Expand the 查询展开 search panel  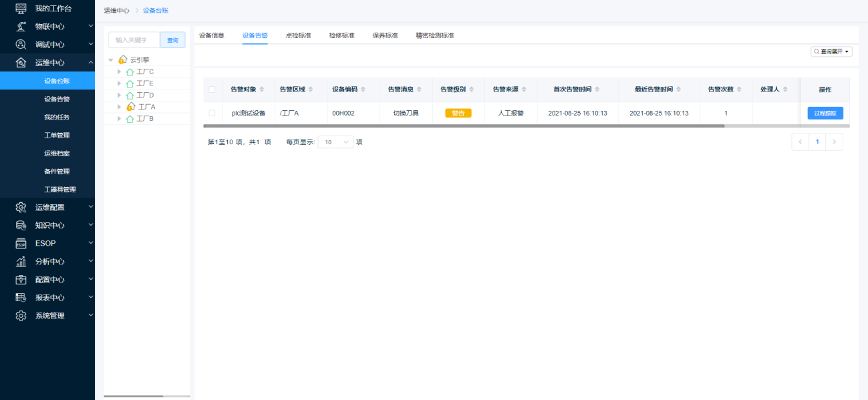coord(831,51)
